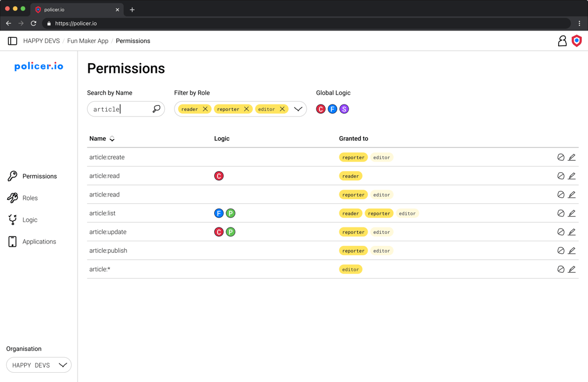Sort by Name column arrow
This screenshot has width=588, height=382.
point(112,139)
